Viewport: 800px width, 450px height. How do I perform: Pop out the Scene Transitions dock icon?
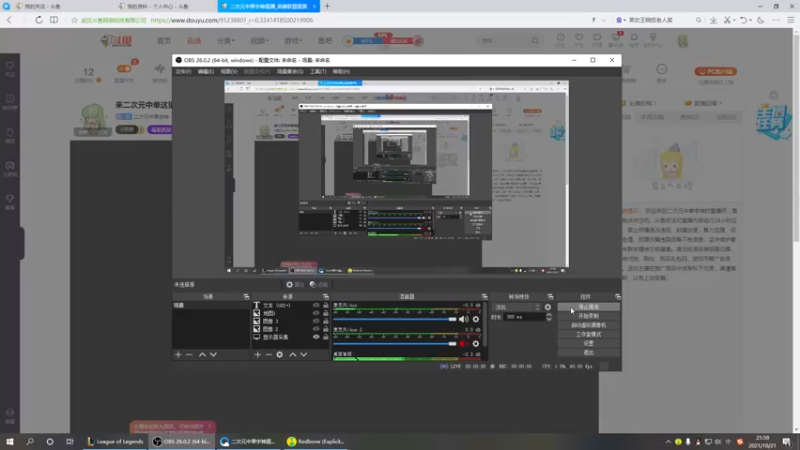click(550, 296)
